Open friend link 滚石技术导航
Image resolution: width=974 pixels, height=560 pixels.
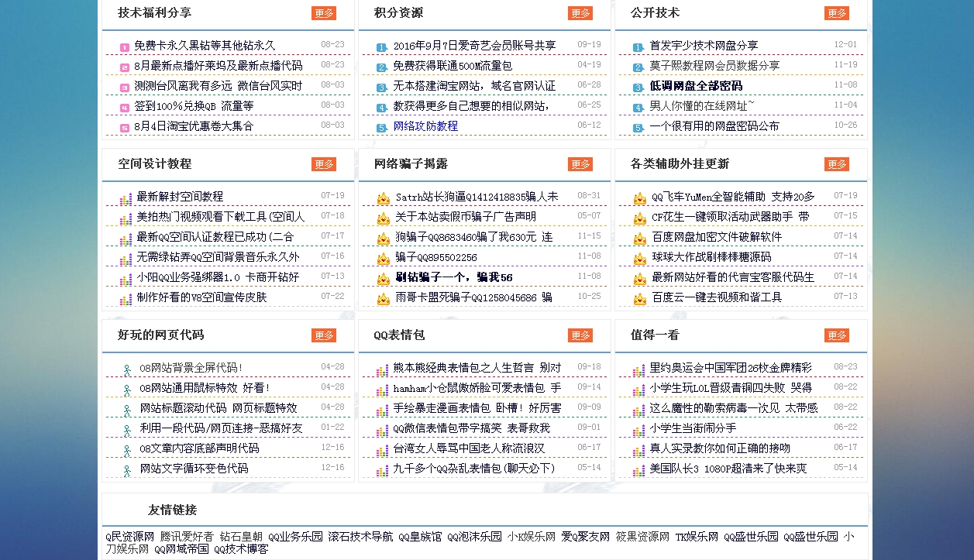click(x=360, y=537)
